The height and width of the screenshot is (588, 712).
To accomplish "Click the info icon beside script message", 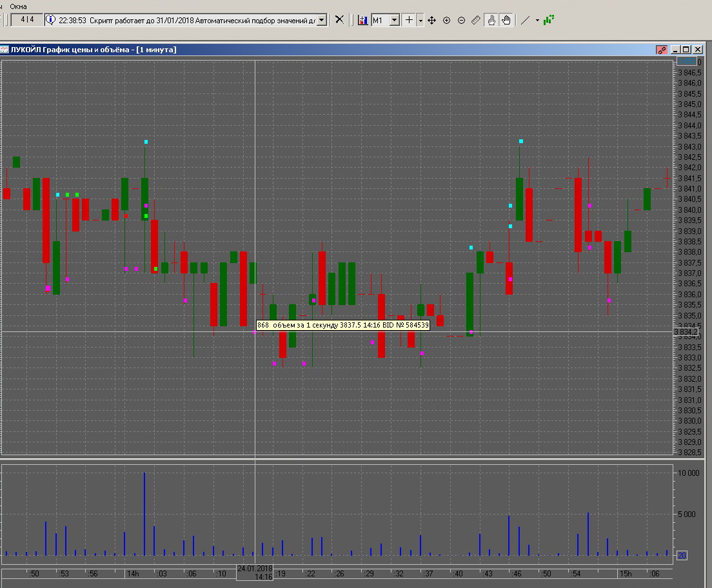I will coord(50,20).
